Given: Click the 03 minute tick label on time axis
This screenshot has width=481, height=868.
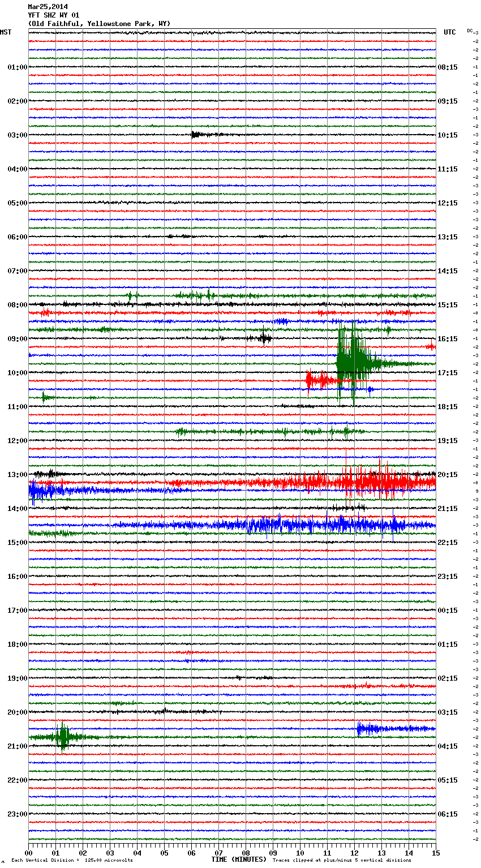Looking at the screenshot, I should point(110,853).
